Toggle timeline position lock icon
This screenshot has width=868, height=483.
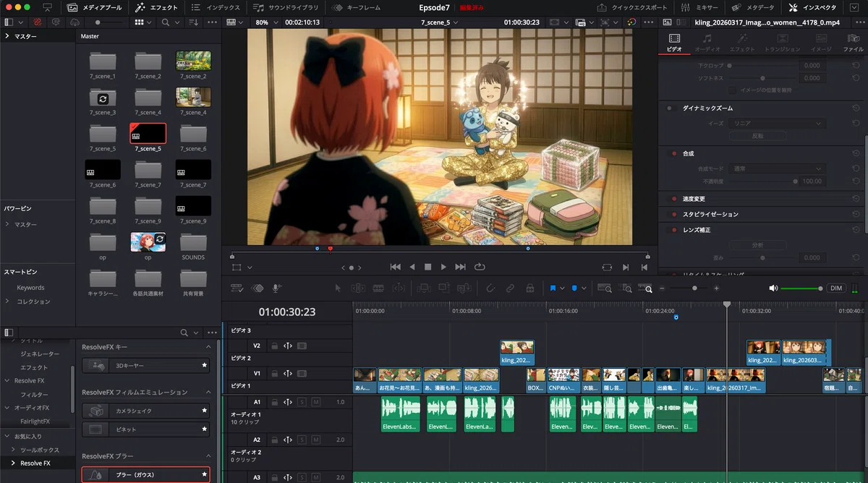click(530, 288)
